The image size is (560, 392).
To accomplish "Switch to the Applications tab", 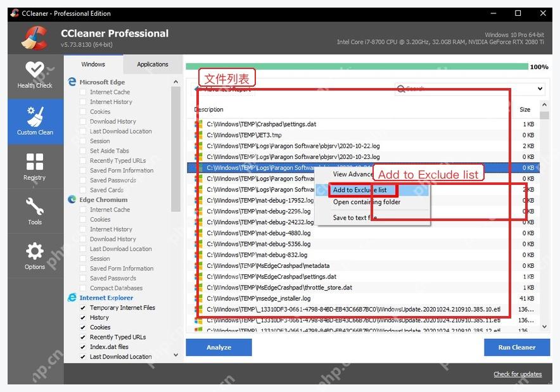I will point(153,64).
